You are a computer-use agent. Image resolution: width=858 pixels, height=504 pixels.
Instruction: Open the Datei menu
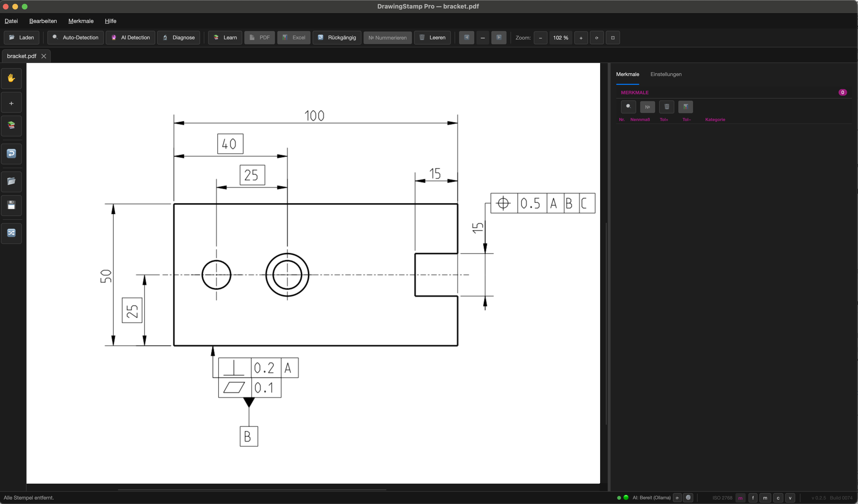[x=11, y=21]
